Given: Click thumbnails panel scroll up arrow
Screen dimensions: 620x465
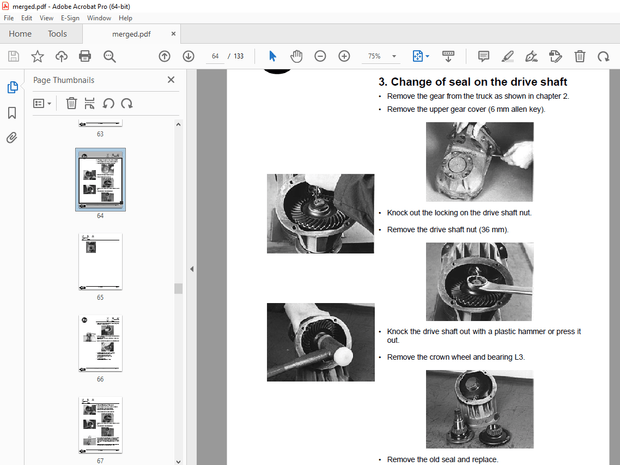Looking at the screenshot, I should click(x=178, y=125).
